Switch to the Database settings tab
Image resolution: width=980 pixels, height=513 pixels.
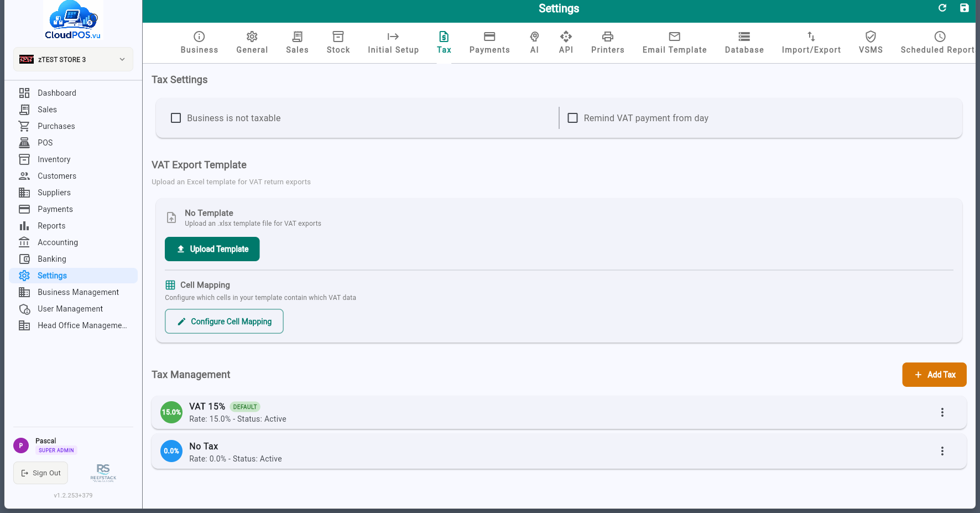[744, 43]
